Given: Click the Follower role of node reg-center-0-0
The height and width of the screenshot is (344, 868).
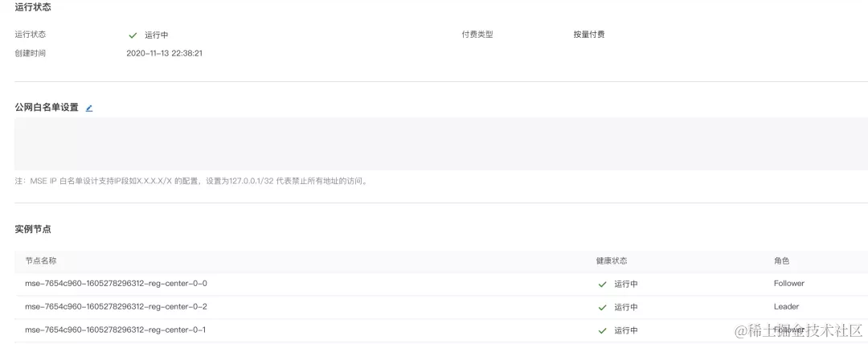Looking at the screenshot, I should click(x=789, y=284).
